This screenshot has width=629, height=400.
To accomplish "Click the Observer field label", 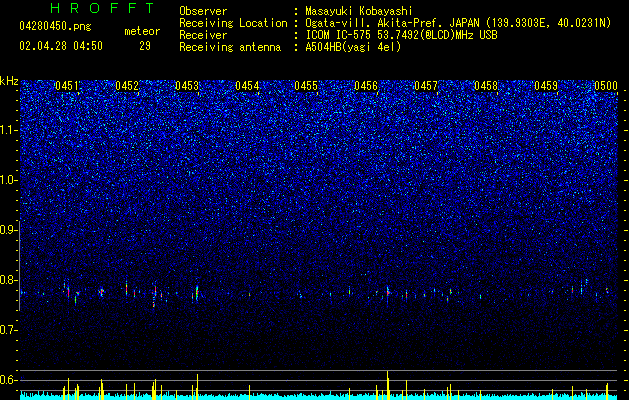I will click(x=203, y=11).
